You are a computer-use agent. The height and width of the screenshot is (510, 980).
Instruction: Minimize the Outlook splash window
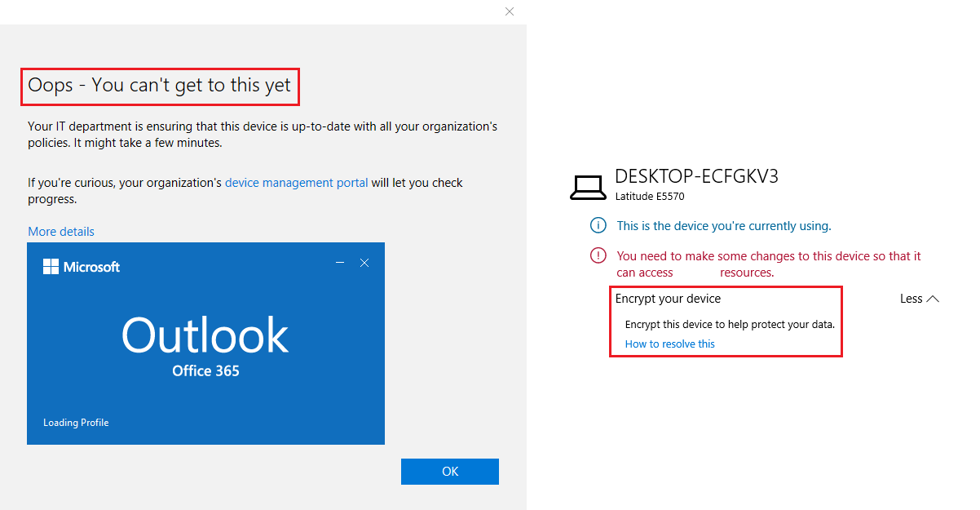coord(340,263)
